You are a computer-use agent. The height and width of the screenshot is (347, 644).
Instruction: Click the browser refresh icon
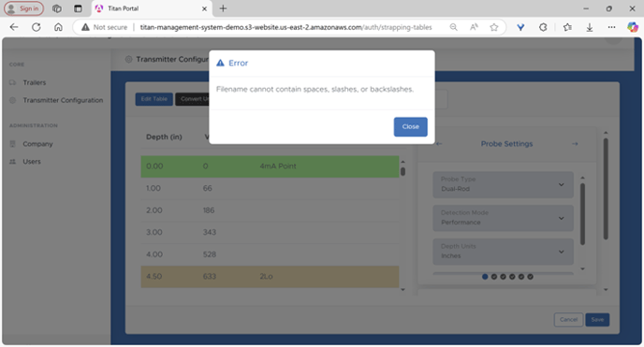point(37,27)
